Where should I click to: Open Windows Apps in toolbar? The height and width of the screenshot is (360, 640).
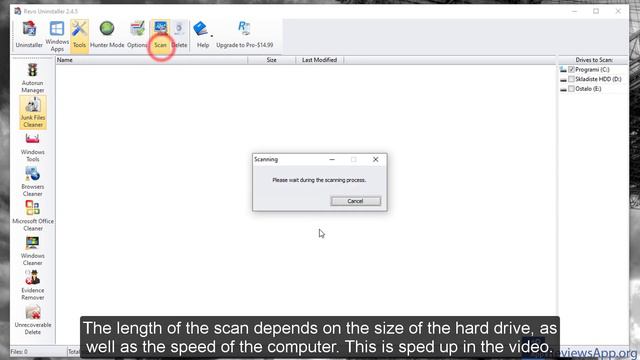pyautogui.click(x=57, y=36)
